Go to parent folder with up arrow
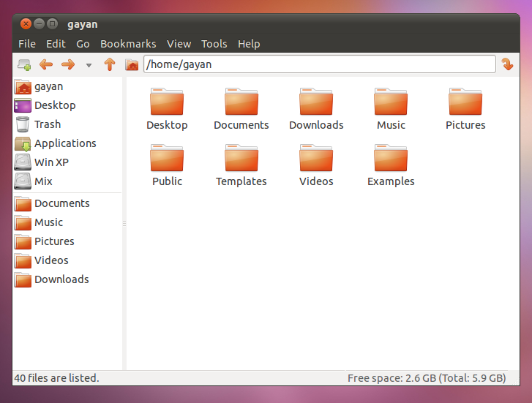The height and width of the screenshot is (403, 532). coord(110,64)
